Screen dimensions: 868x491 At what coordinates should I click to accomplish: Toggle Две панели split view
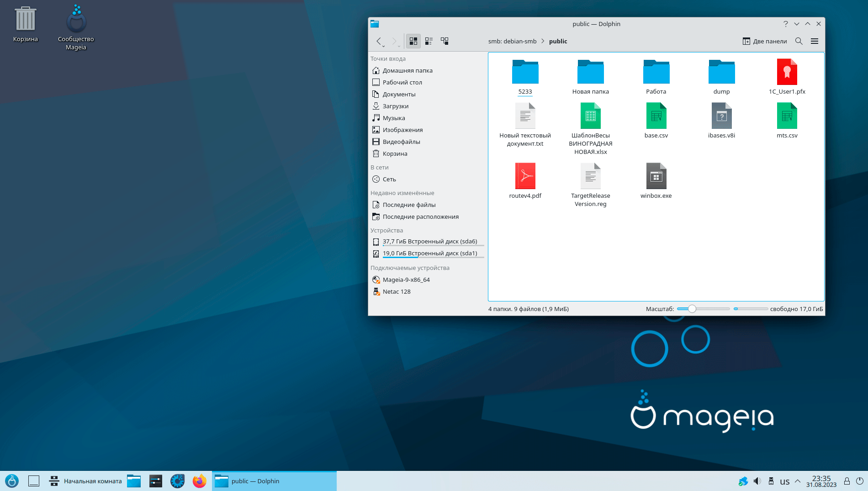pos(765,41)
